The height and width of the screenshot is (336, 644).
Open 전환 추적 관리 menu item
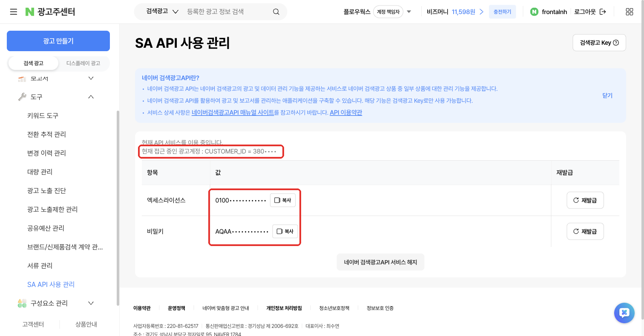pos(46,134)
